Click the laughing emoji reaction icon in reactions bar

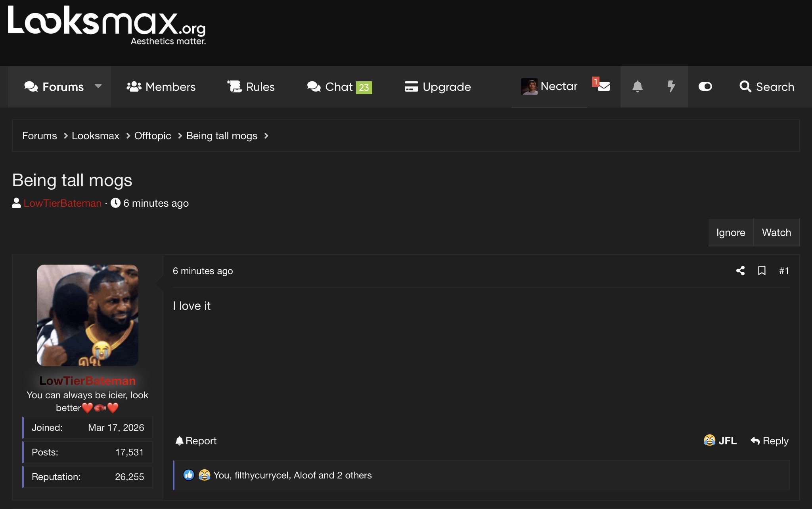[x=204, y=475]
